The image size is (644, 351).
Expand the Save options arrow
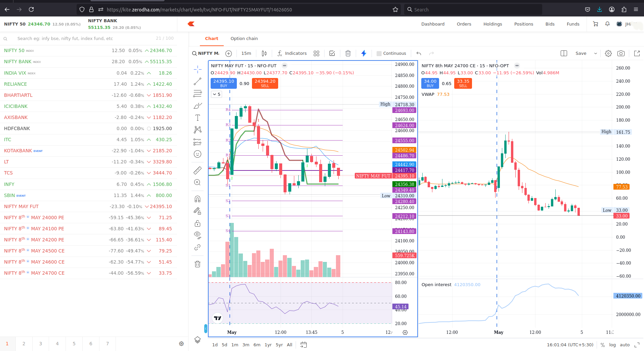(x=596, y=53)
